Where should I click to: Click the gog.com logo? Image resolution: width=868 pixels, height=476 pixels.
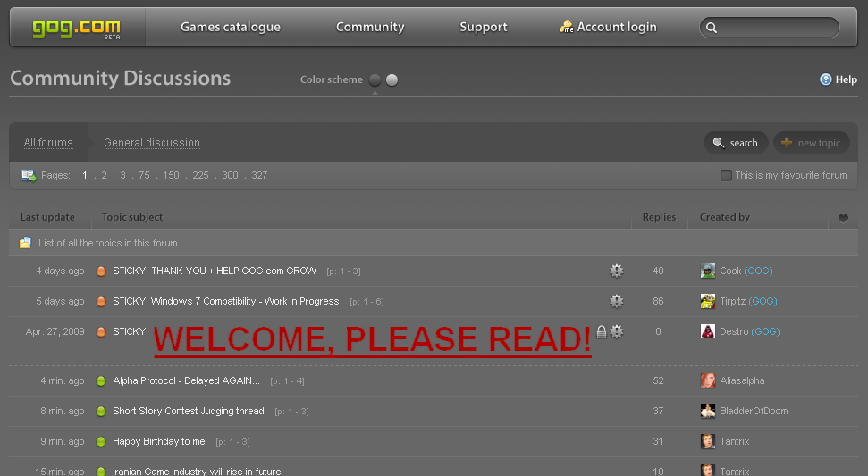point(76,28)
